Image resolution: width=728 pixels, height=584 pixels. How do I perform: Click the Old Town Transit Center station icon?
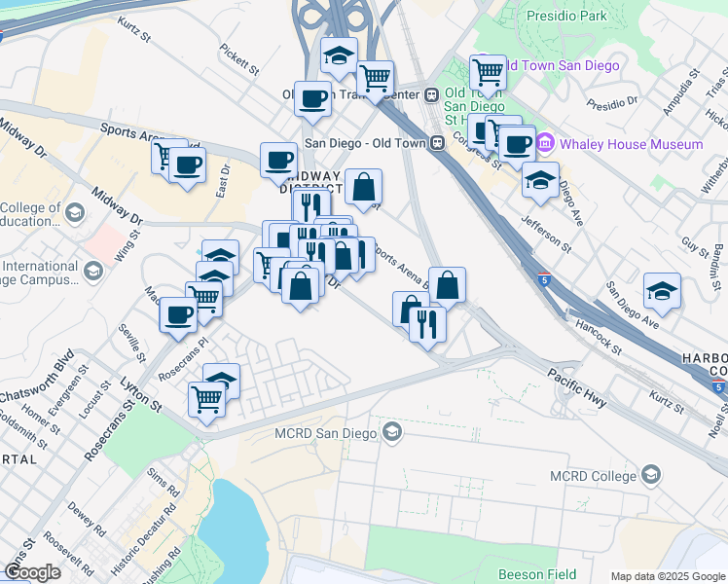tap(432, 94)
